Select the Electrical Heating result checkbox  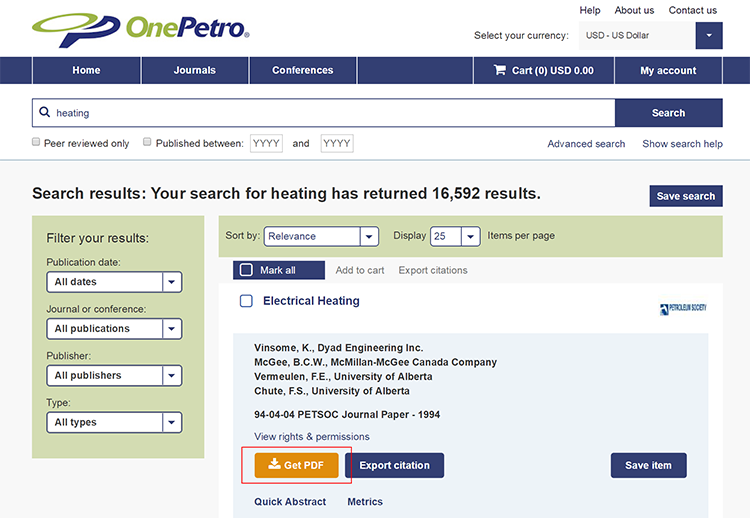(x=246, y=301)
